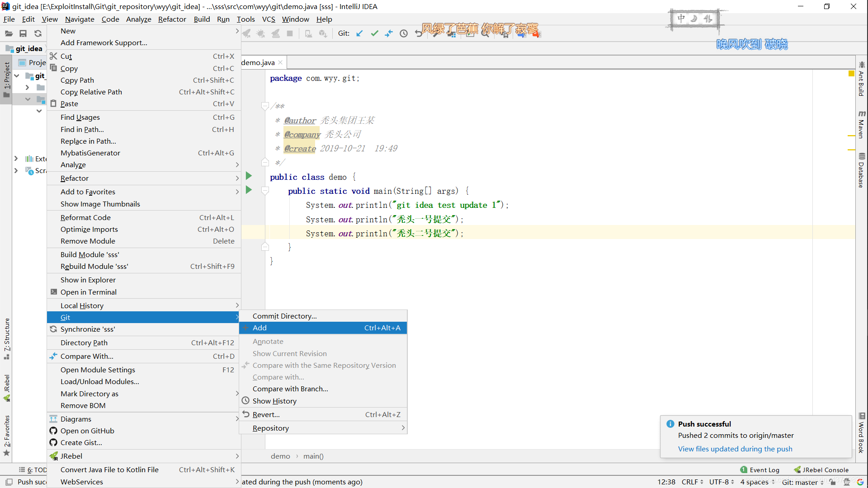The height and width of the screenshot is (488, 868).
Task: Close the demo.java editor tab
Action: (281, 62)
